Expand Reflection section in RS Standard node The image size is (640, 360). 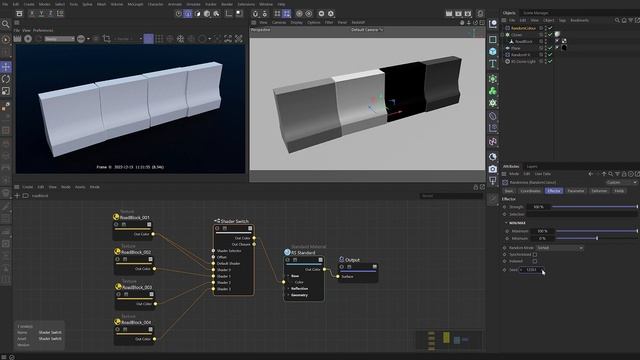point(289,289)
